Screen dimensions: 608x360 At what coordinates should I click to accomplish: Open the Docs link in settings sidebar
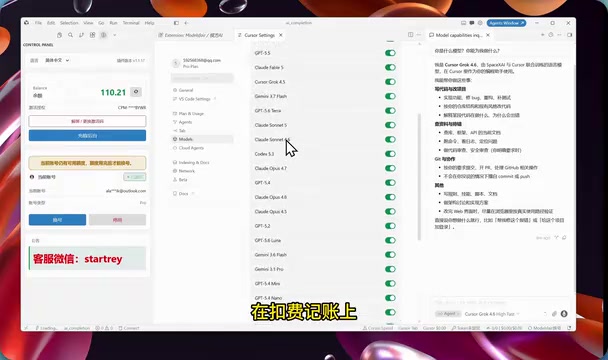click(x=183, y=193)
